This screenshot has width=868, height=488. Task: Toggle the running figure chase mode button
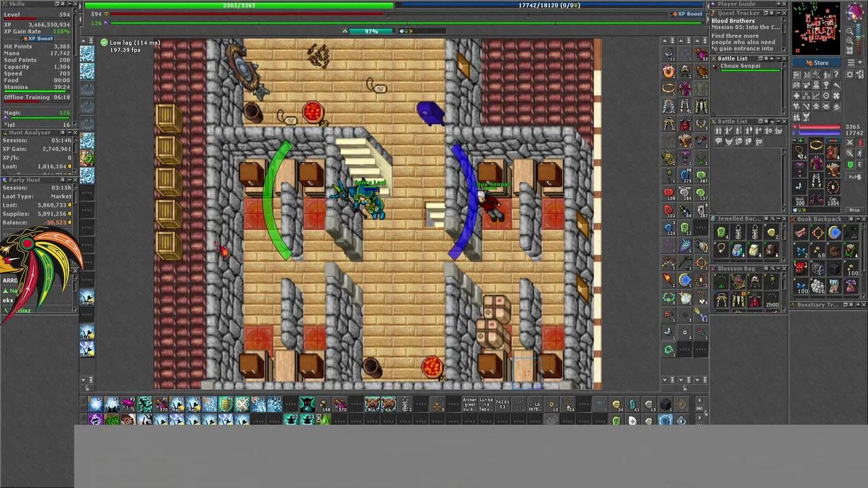click(x=860, y=153)
